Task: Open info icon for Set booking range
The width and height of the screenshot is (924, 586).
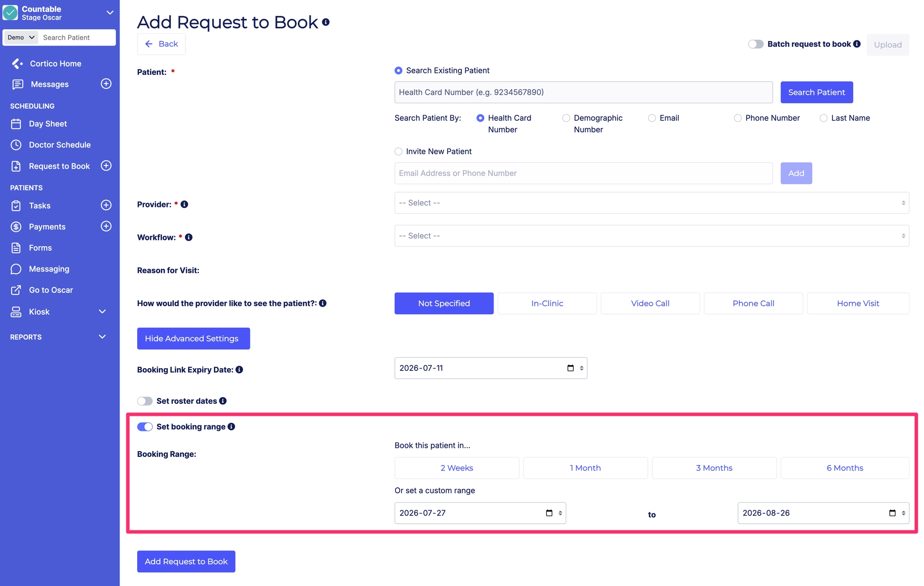Action: (231, 427)
